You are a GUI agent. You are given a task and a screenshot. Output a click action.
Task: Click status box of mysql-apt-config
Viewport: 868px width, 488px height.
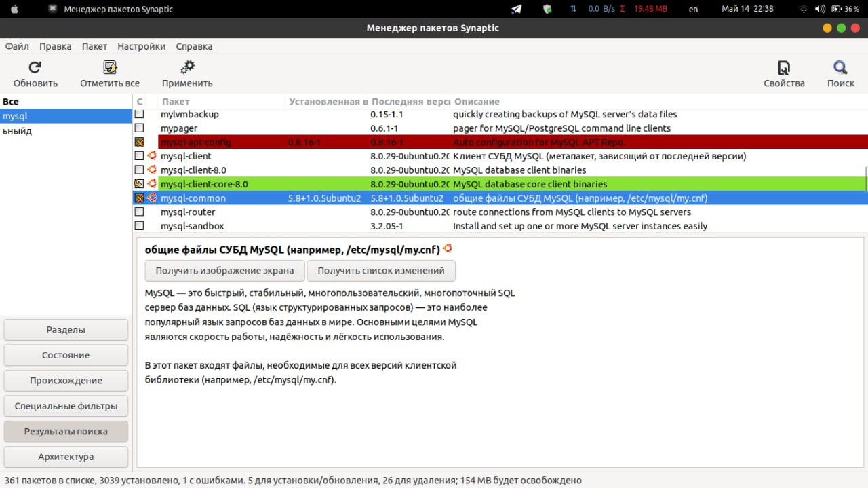coord(139,142)
